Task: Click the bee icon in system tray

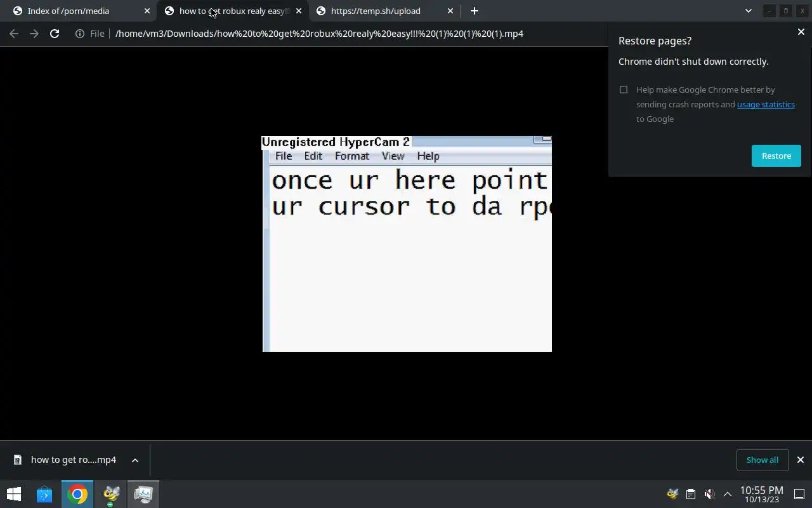Action: coord(672,494)
